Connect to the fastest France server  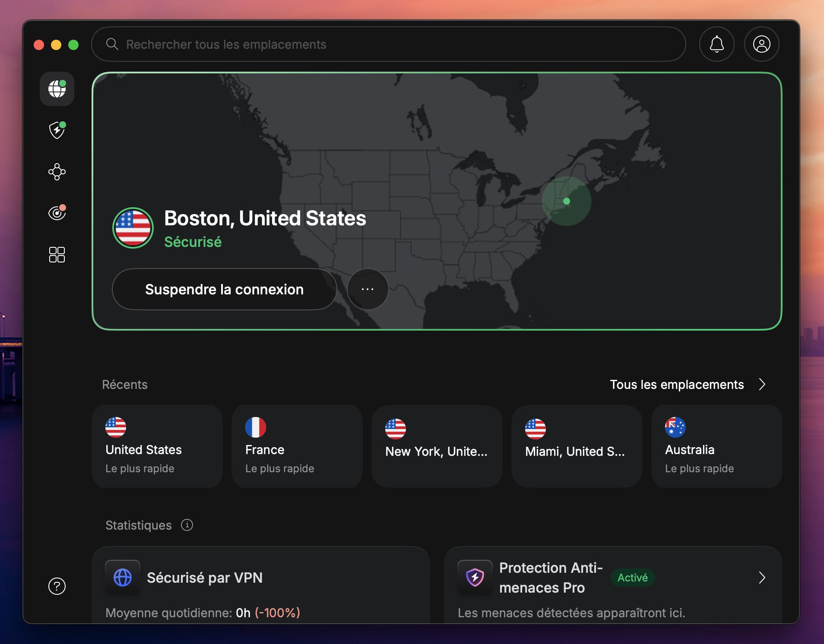pos(297,446)
